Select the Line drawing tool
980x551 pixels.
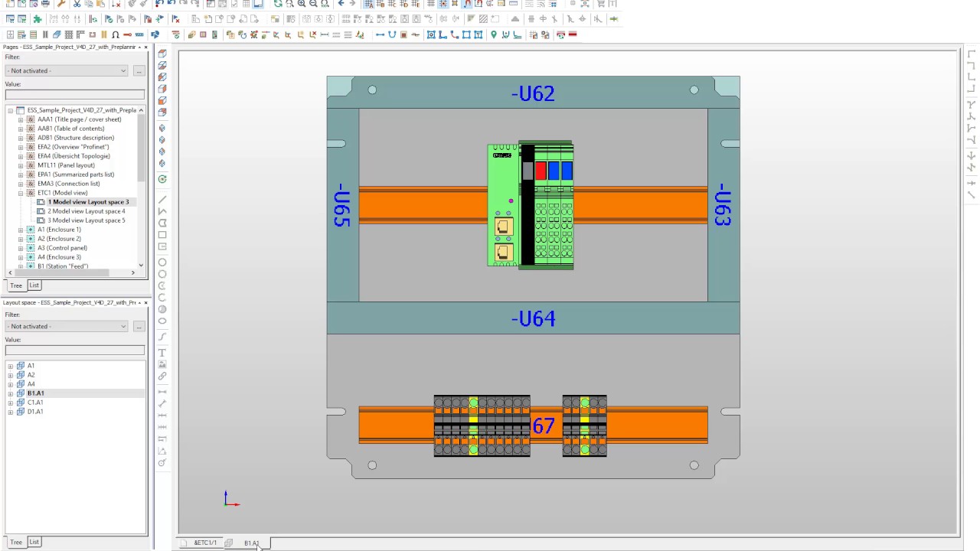pyautogui.click(x=162, y=200)
